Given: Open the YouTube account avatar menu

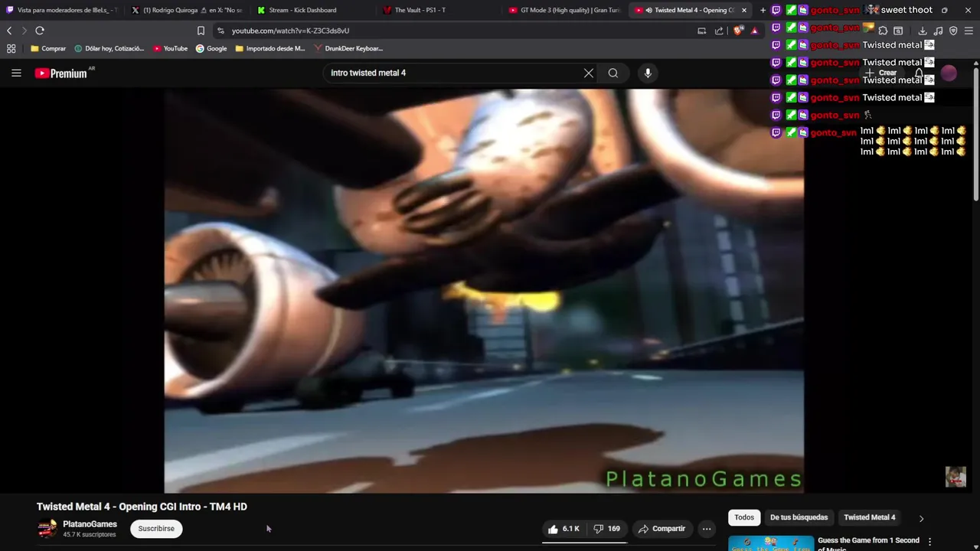Looking at the screenshot, I should click(949, 73).
